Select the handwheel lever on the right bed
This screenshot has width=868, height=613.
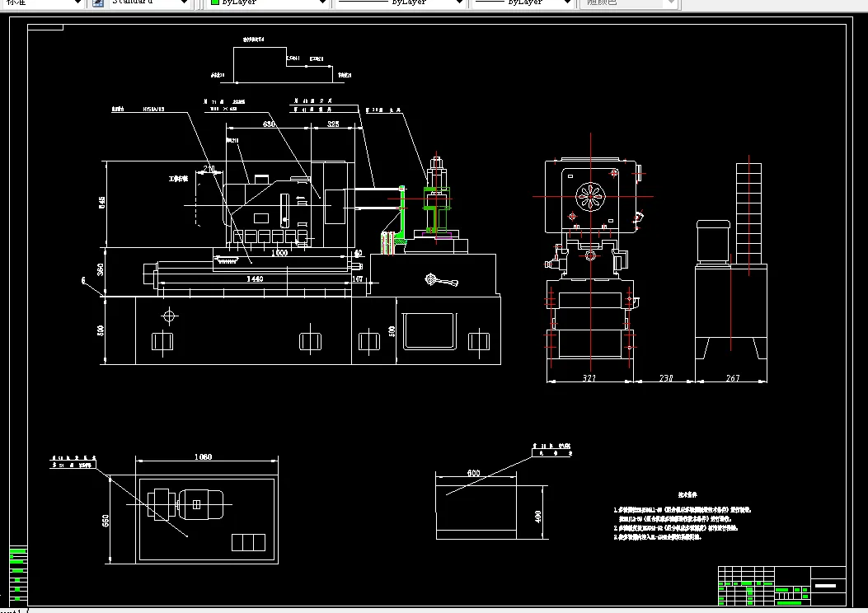pyautogui.click(x=441, y=281)
